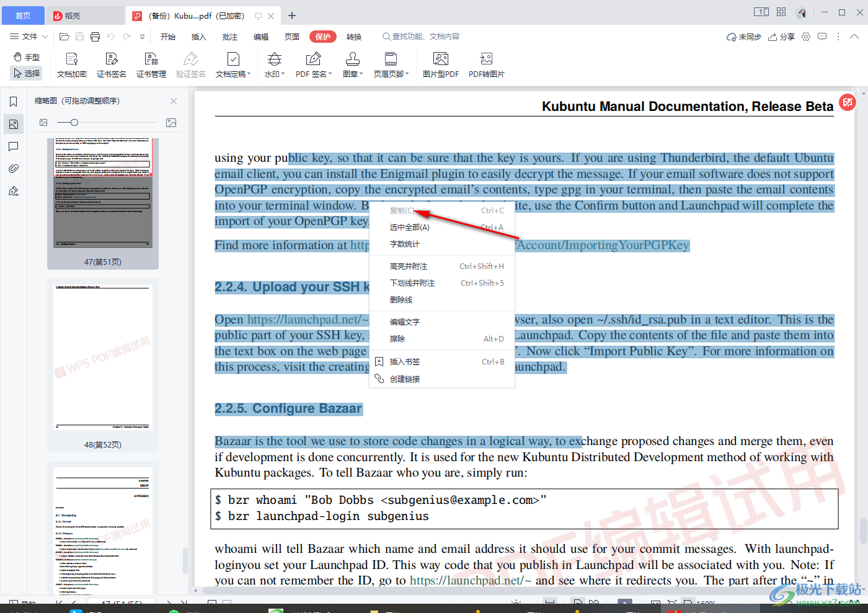Choose 选中全部(A) from context menu

pyautogui.click(x=442, y=227)
